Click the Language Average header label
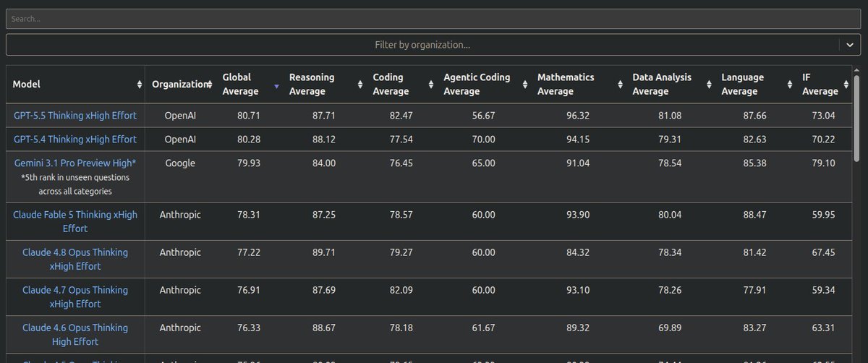This screenshot has width=868, height=363. (x=741, y=85)
